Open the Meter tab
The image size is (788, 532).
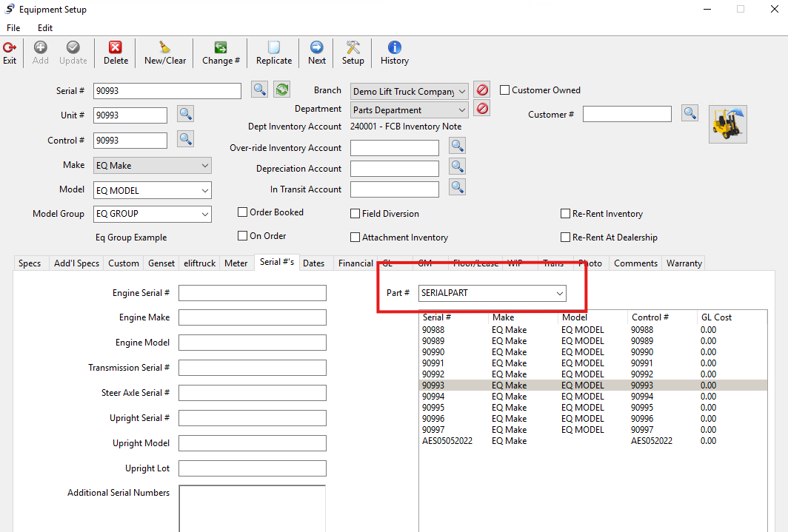pyautogui.click(x=236, y=263)
